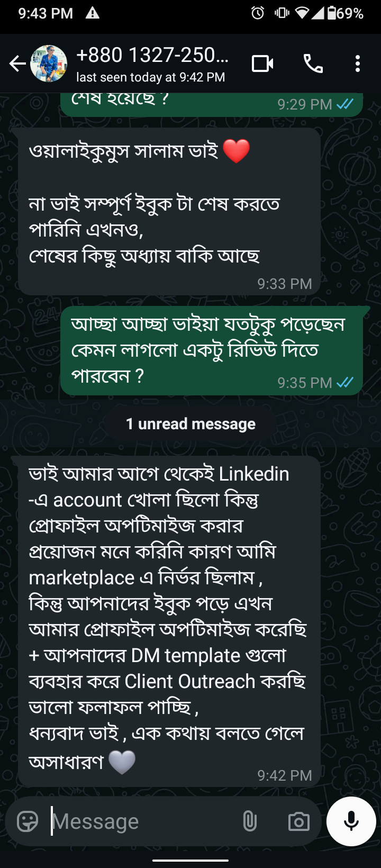Start a video call with this contact
The width and height of the screenshot is (381, 868).
(263, 63)
